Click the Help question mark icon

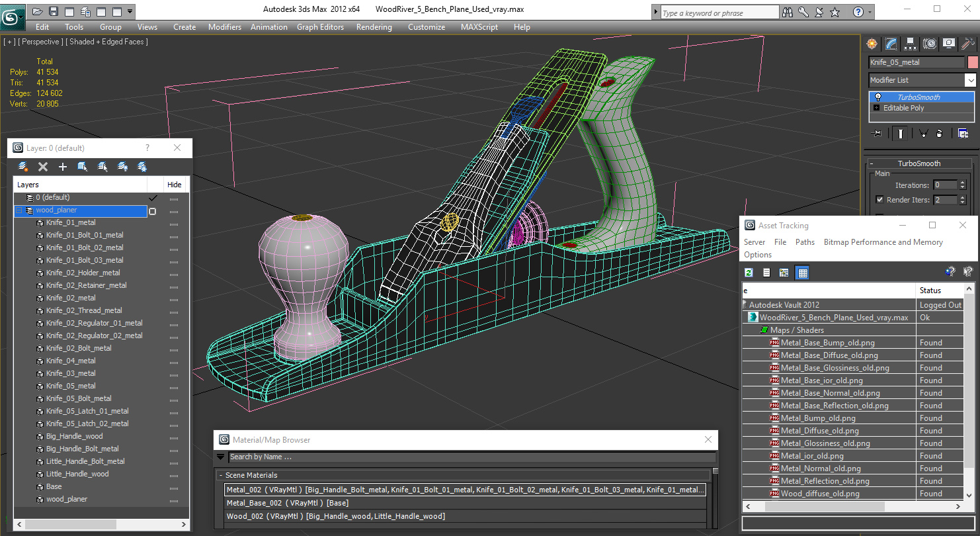(x=858, y=12)
